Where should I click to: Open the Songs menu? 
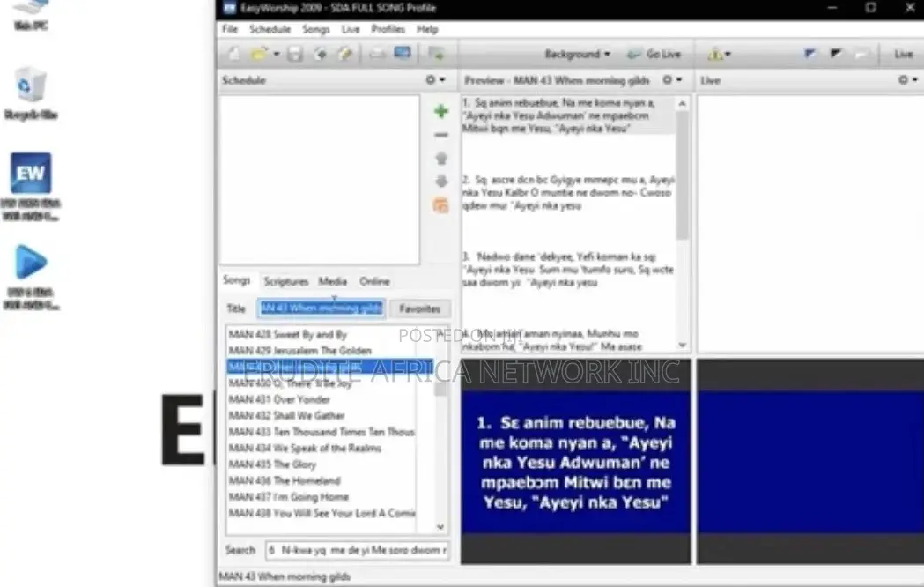click(x=316, y=29)
